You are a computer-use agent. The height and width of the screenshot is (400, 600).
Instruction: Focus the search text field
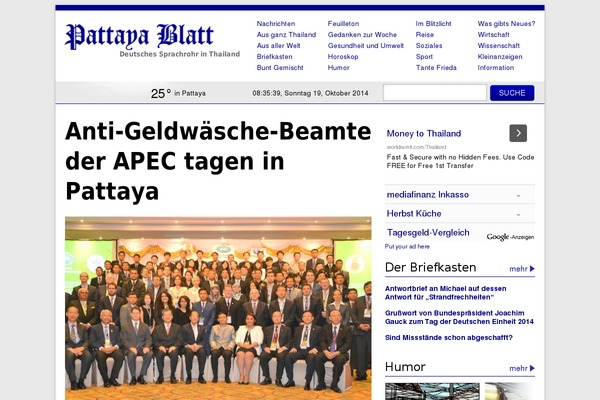(x=435, y=93)
